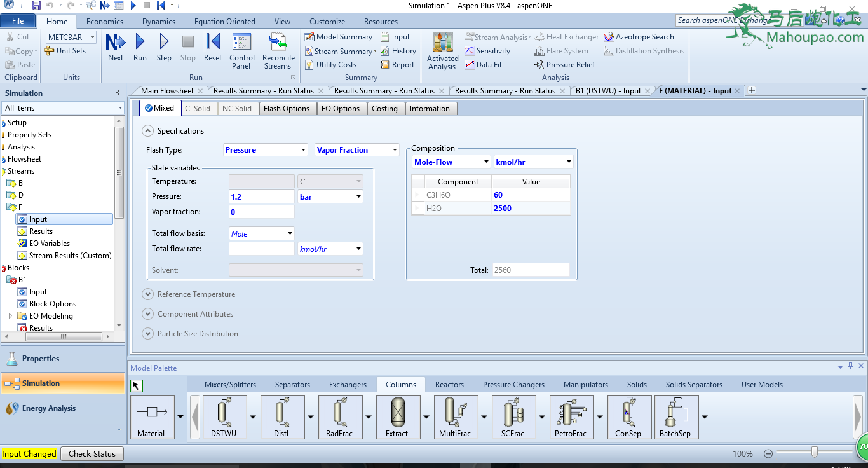
Task: Click the Total flow rate field
Action: (261, 249)
